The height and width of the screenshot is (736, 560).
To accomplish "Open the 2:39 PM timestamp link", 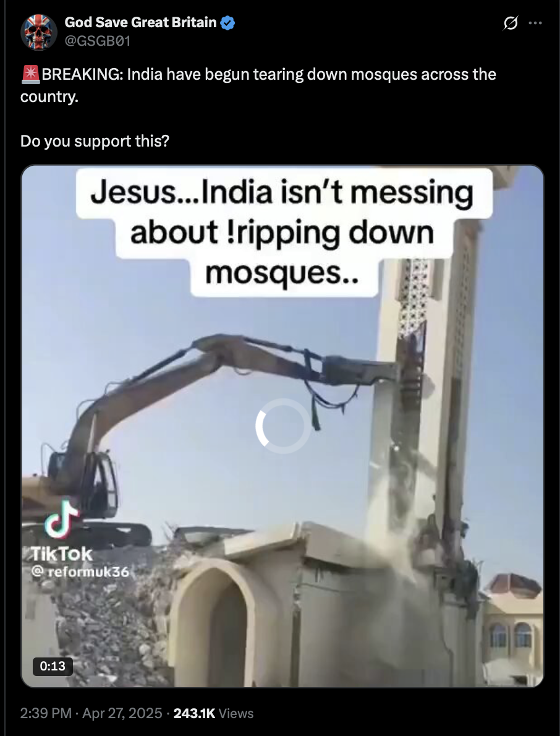I will coord(46,714).
